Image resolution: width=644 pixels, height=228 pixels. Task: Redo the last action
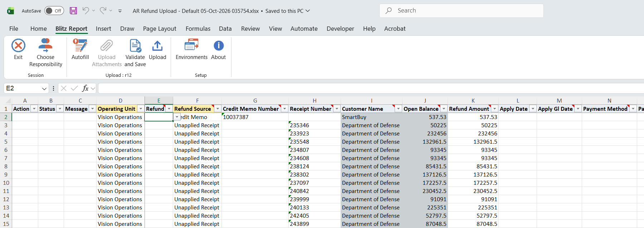(103, 11)
